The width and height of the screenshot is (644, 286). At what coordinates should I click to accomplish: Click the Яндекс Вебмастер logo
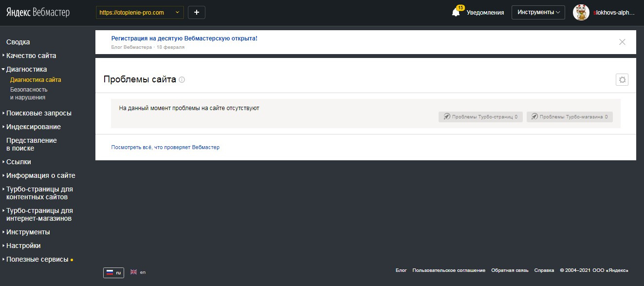[38, 13]
